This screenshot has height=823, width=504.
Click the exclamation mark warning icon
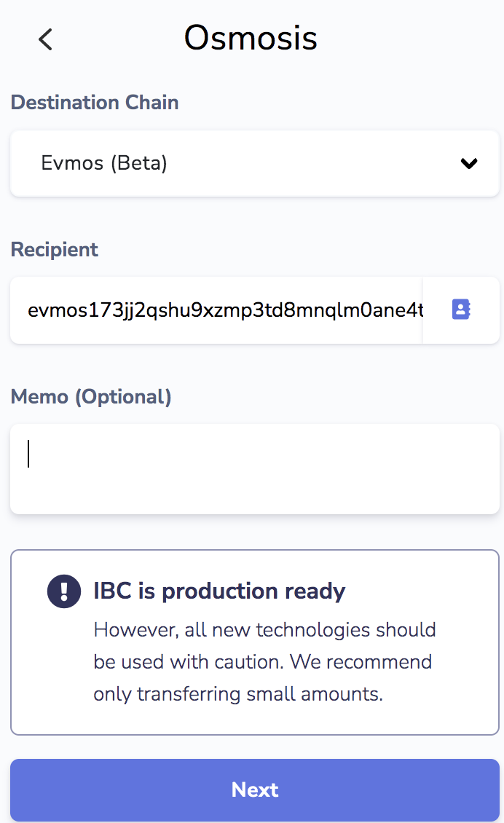tap(64, 591)
